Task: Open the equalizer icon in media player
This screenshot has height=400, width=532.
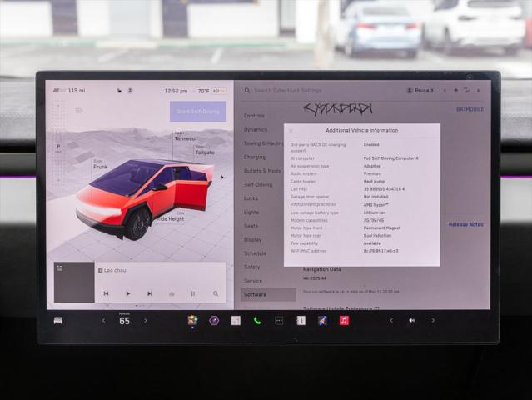Action: (x=172, y=293)
